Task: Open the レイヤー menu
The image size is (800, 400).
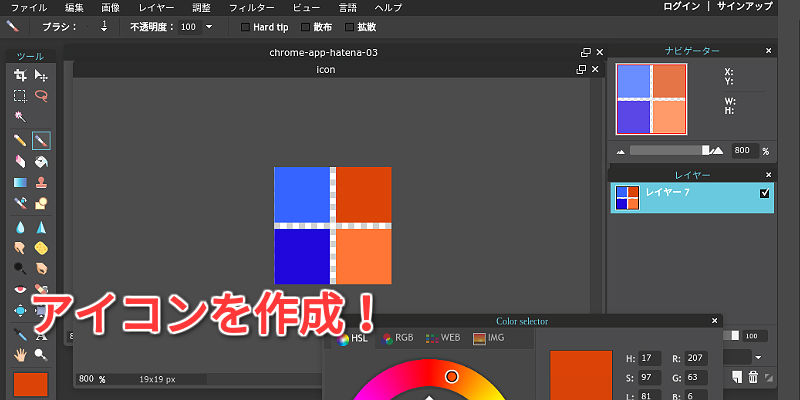Action: (x=156, y=8)
